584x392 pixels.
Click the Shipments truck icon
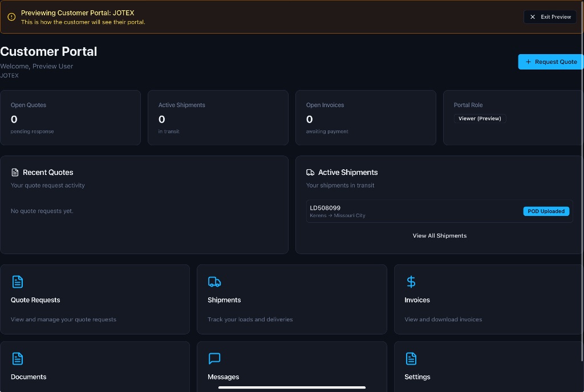(214, 281)
